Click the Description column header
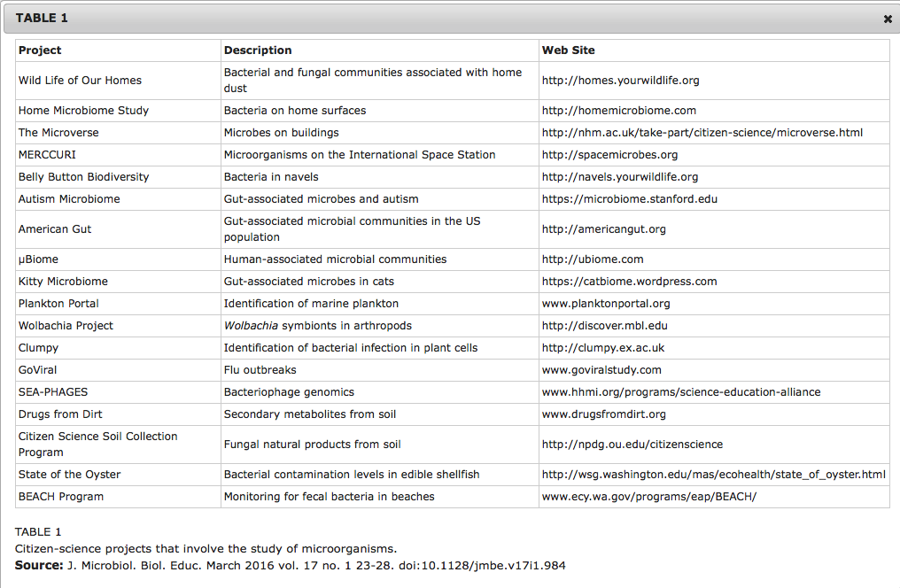 (x=258, y=50)
